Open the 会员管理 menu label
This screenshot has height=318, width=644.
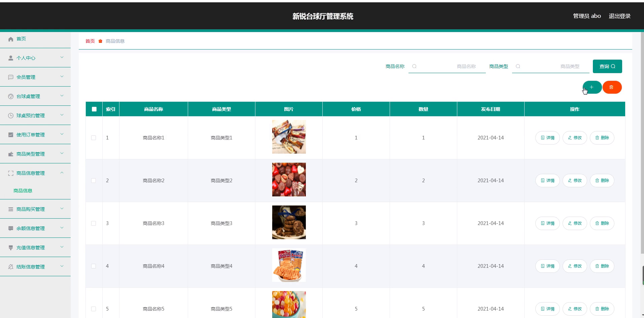26,77
